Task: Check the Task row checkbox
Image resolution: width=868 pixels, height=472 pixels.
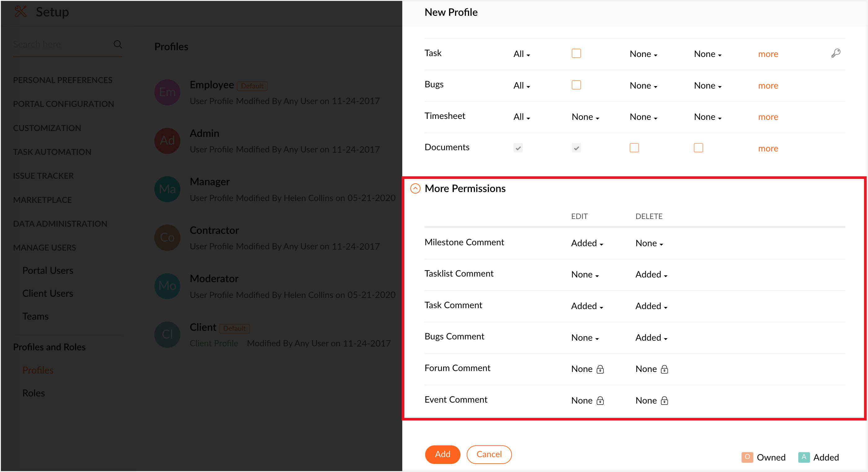Action: pos(576,54)
